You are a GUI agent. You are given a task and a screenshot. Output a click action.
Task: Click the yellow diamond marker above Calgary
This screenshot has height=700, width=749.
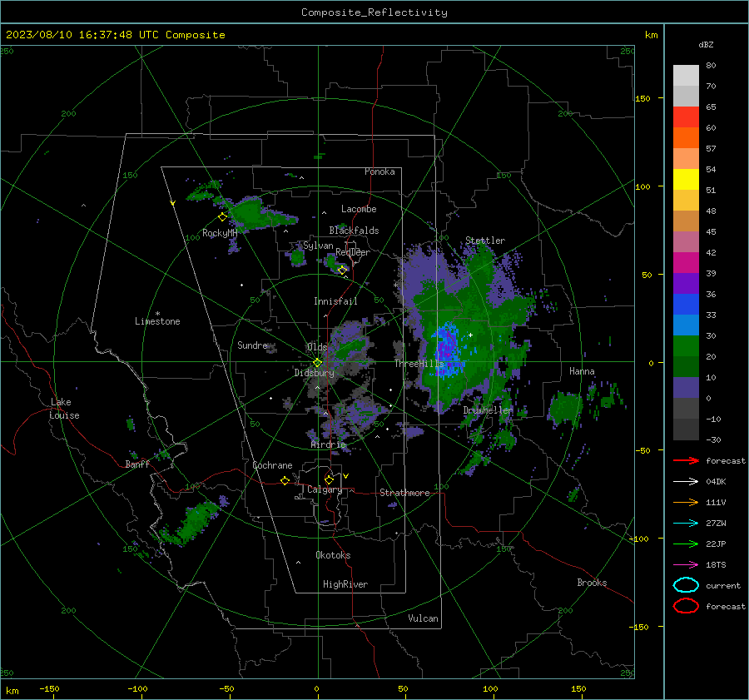[329, 479]
